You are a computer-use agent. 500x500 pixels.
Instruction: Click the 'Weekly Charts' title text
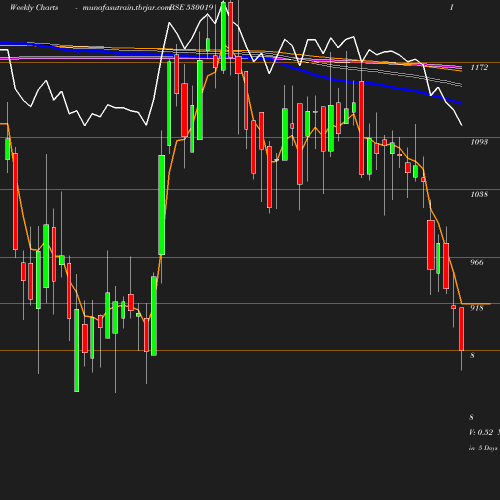[x=34, y=8]
